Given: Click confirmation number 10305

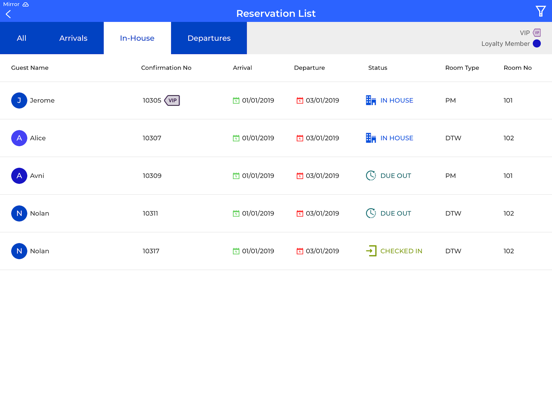Looking at the screenshot, I should (x=152, y=100).
